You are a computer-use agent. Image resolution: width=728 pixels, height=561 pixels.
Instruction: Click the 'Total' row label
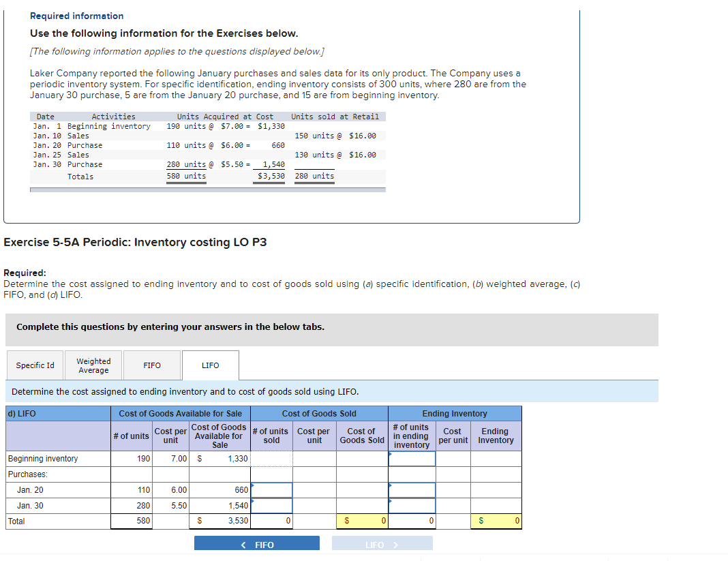[16, 521]
